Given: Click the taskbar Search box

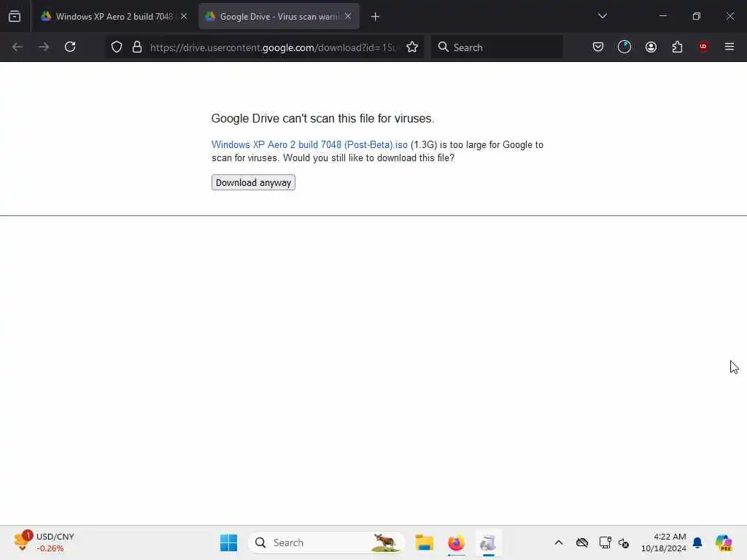Looking at the screenshot, I should click(326, 542).
